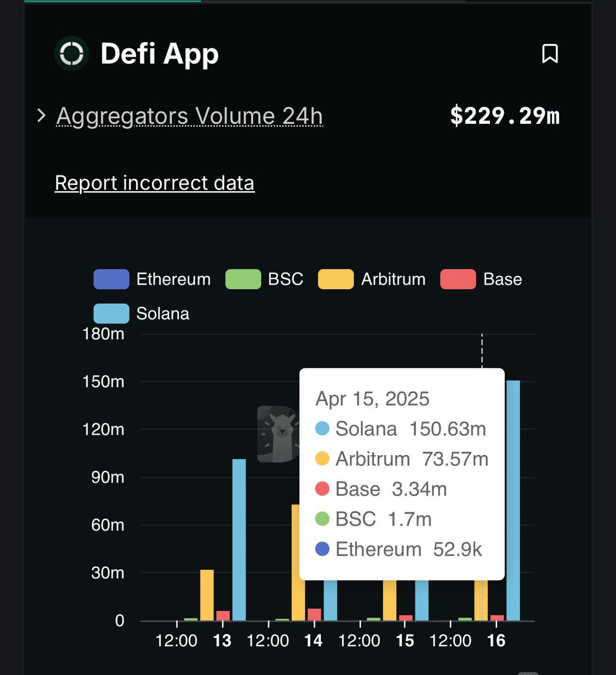Screen dimensions: 616x675
Task: Click the $229.29m volume value
Action: (x=505, y=116)
